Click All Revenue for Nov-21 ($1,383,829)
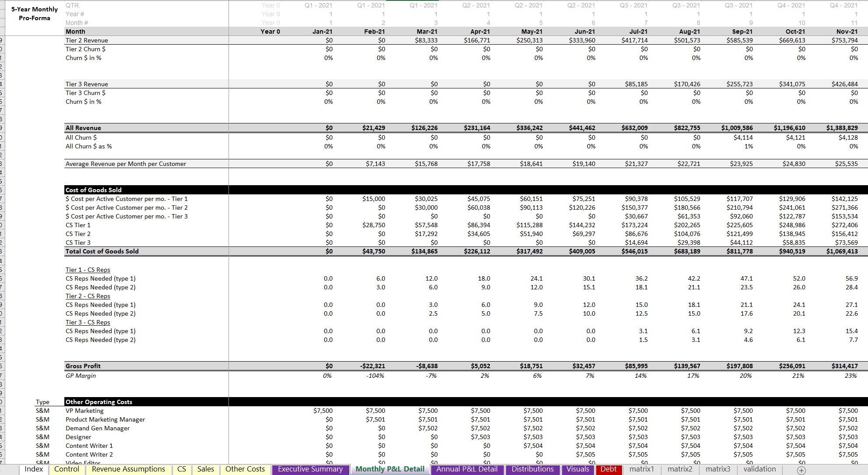 point(842,128)
